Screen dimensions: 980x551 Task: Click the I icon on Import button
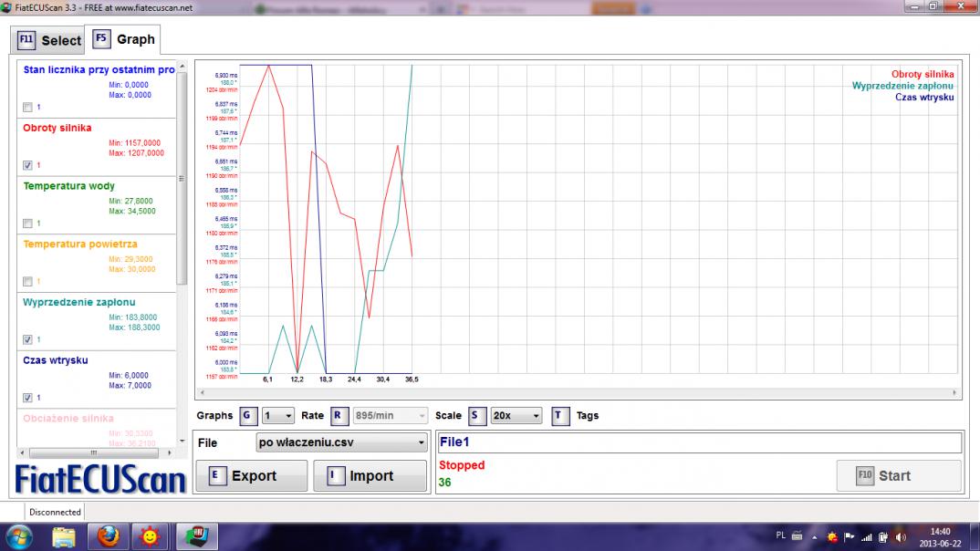[x=335, y=475]
